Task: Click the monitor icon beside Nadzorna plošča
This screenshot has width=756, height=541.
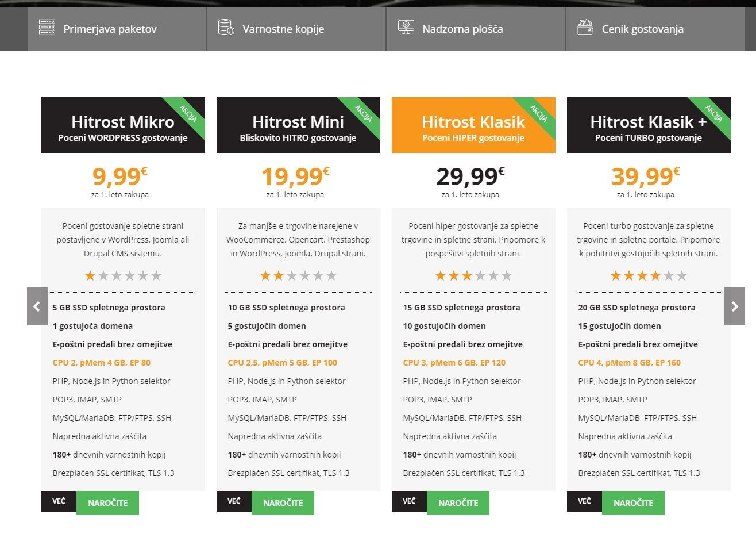Action: coord(406,28)
